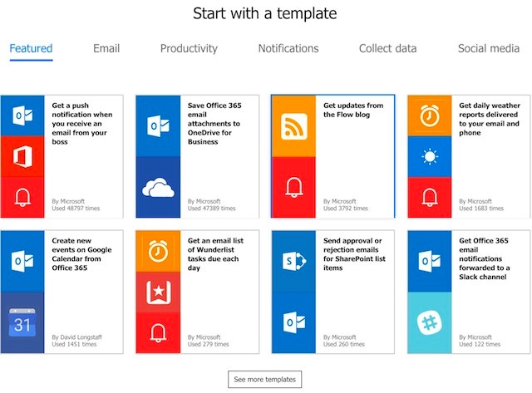Click 'By David Longstaff' author text
This screenshot has height=393, width=532.
pyautogui.click(x=76, y=337)
